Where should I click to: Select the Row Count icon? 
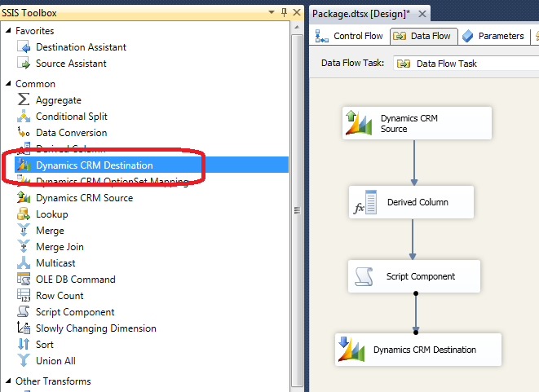(24, 296)
